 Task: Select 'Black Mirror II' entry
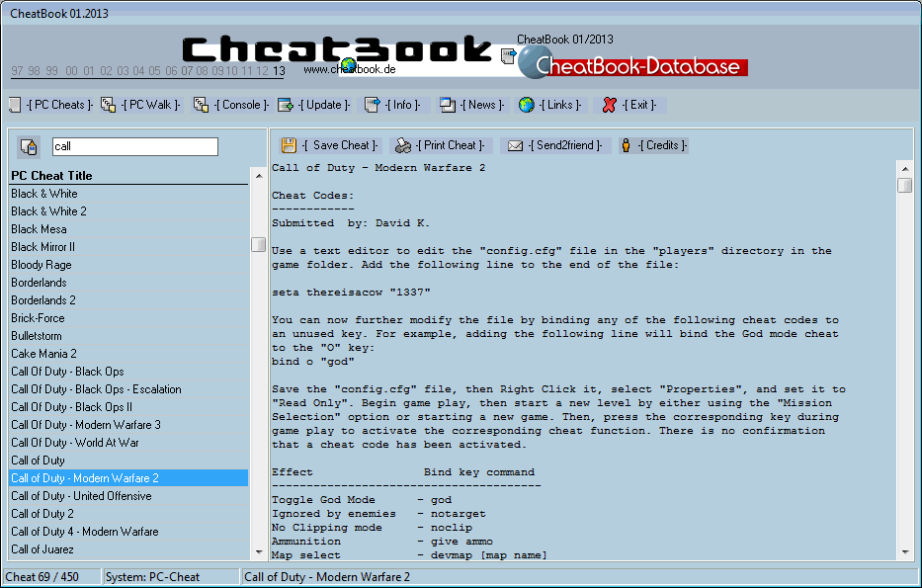click(128, 247)
